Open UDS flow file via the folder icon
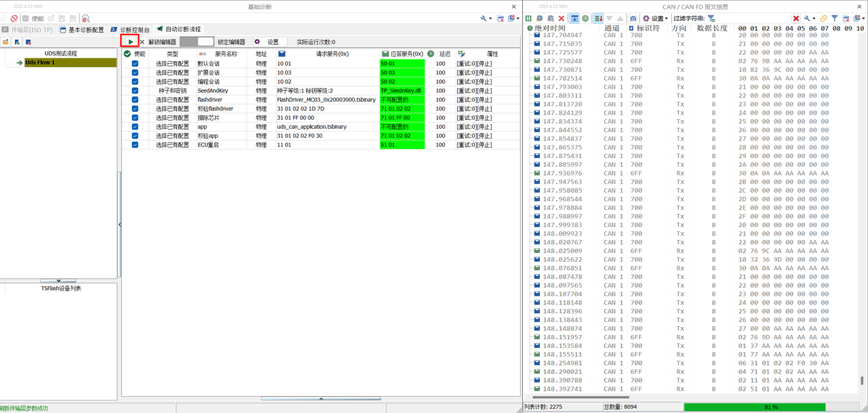Viewport: 868px width, 413px height. coord(5,42)
